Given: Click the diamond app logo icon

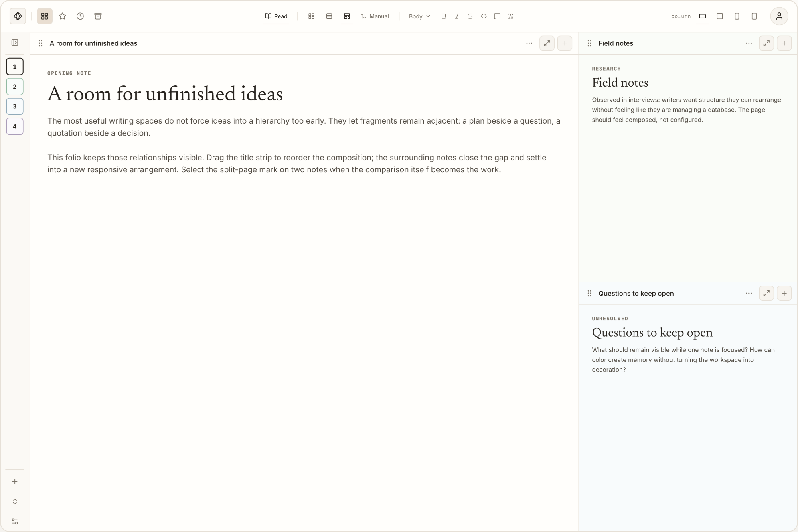Looking at the screenshot, I should (x=18, y=16).
